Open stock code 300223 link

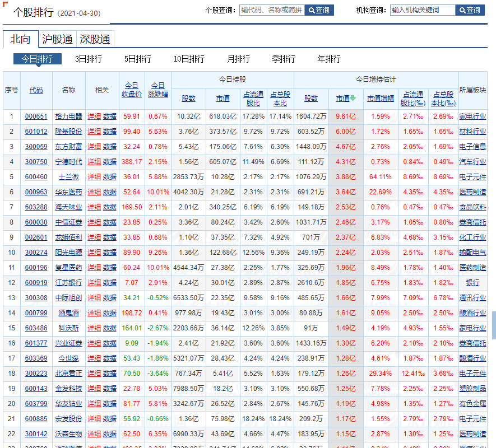coord(36,374)
